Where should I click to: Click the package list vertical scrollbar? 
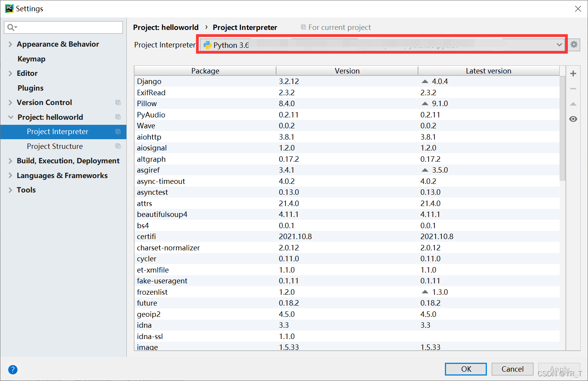[x=562, y=128]
